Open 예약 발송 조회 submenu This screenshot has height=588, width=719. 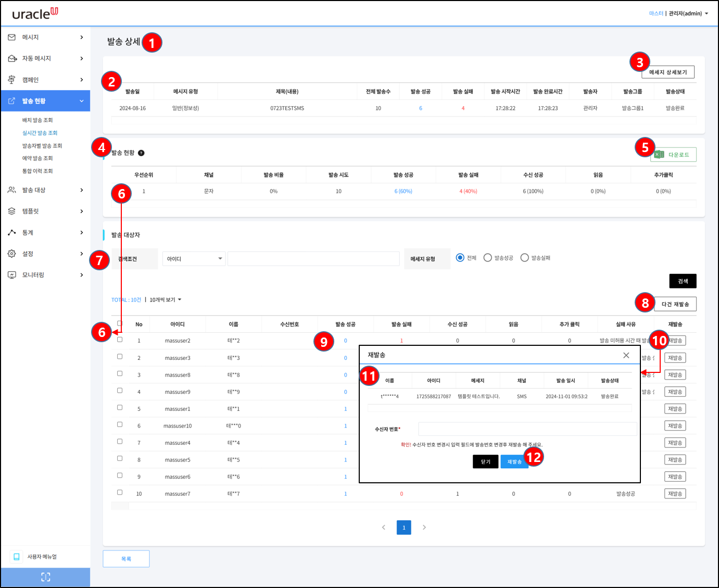(37, 158)
